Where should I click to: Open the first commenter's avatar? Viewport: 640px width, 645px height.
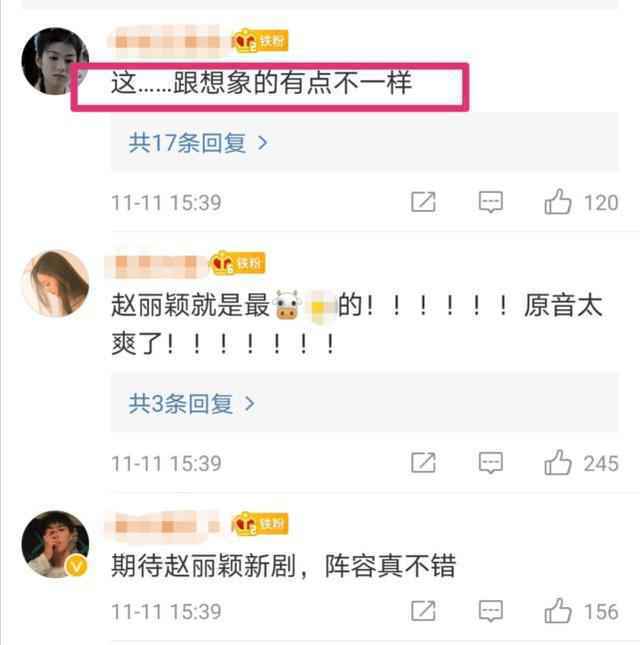[x=55, y=61]
